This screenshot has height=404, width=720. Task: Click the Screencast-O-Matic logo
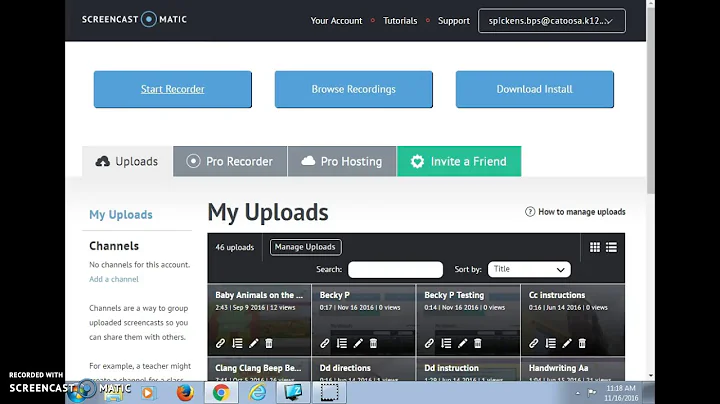[x=134, y=19]
